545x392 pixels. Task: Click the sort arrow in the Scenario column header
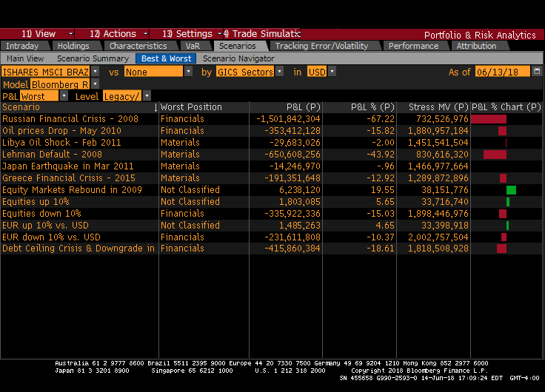coord(156,107)
